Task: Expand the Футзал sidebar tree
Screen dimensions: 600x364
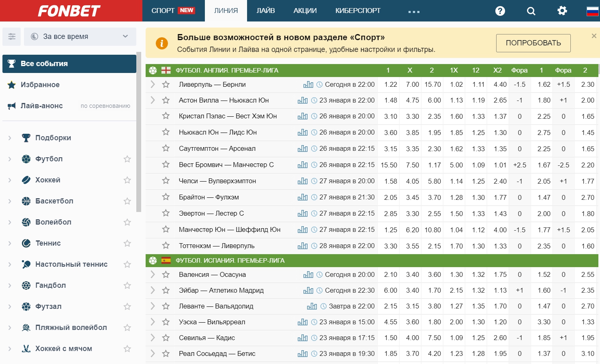Action: (10, 306)
